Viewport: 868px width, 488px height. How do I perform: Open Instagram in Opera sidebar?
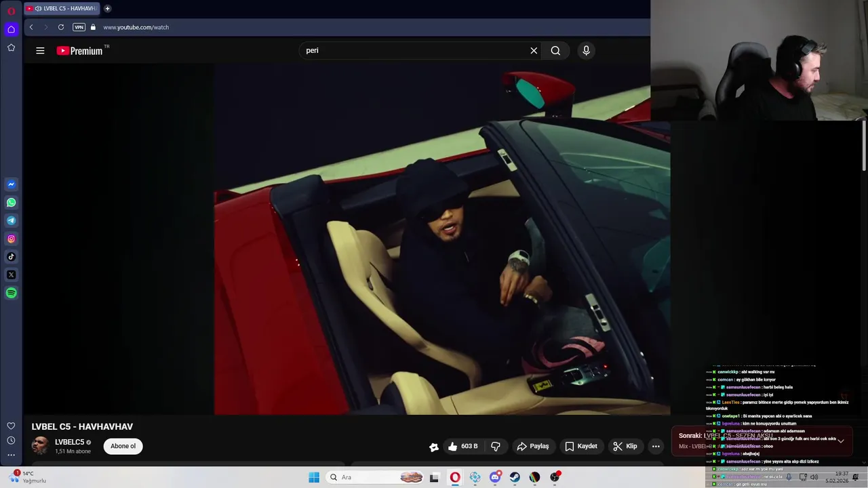point(11,239)
